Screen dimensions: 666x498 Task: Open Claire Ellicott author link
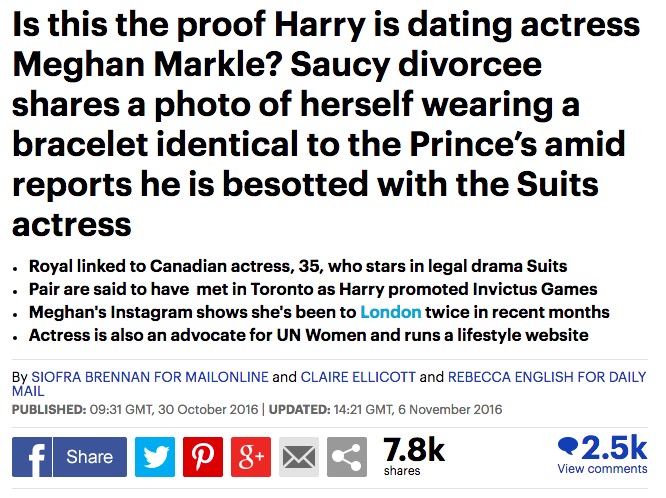tap(358, 377)
